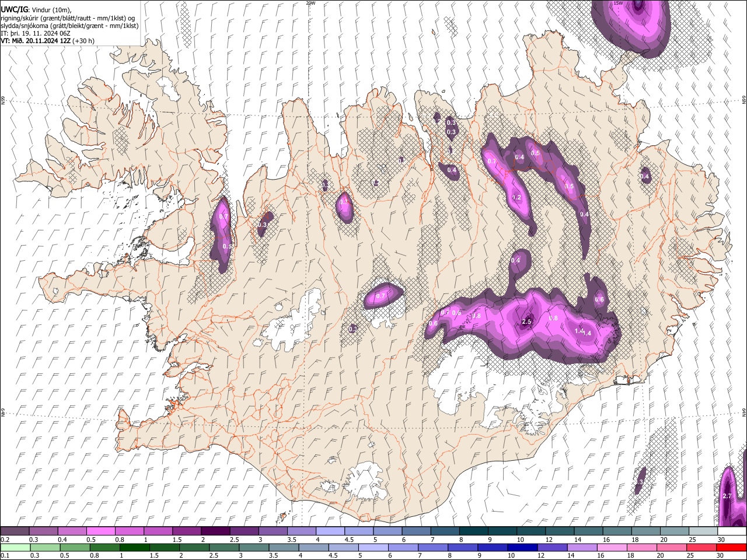
Task: Pick the light blue lower swatch between 5 and 6
Action: (x=373, y=547)
